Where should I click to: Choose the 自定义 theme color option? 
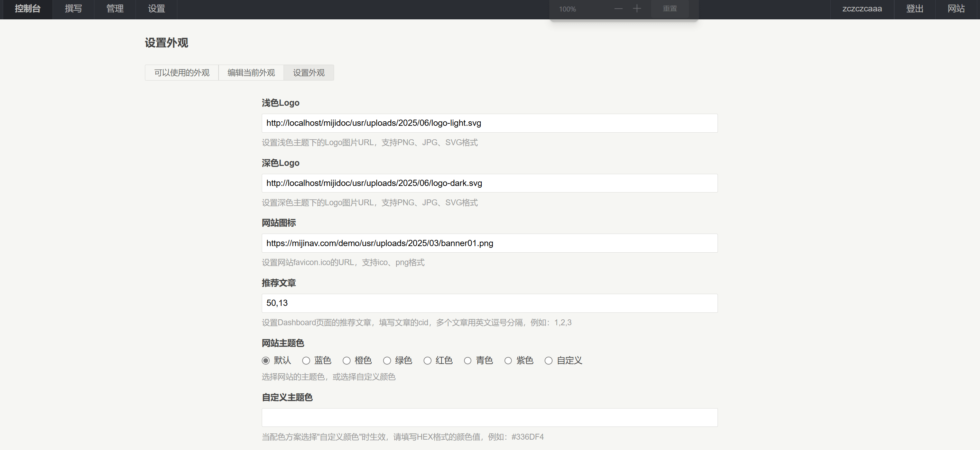[548, 360]
